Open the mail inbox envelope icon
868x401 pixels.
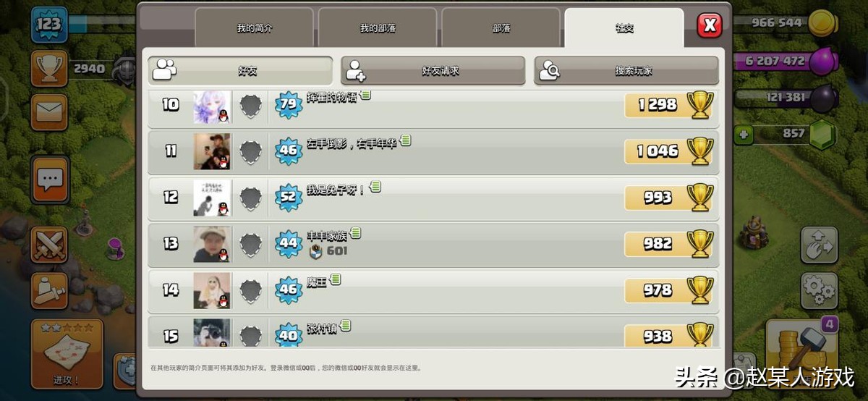[49, 112]
